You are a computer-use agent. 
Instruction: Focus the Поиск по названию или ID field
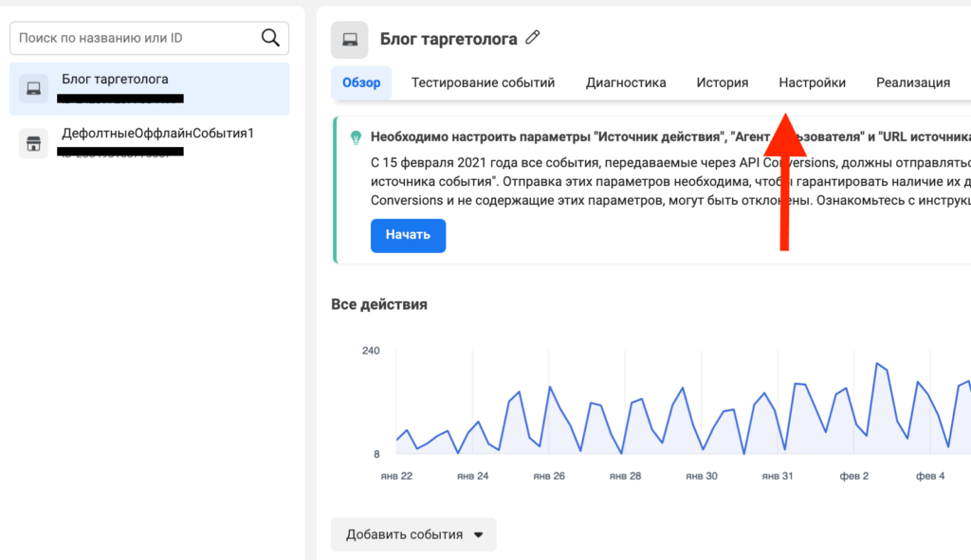133,38
